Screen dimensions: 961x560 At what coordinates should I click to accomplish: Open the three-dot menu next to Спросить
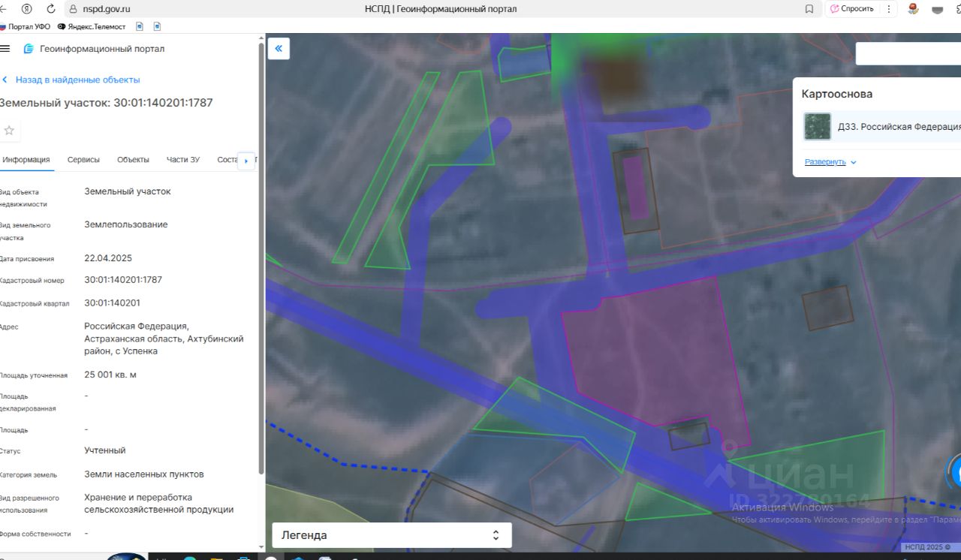889,9
